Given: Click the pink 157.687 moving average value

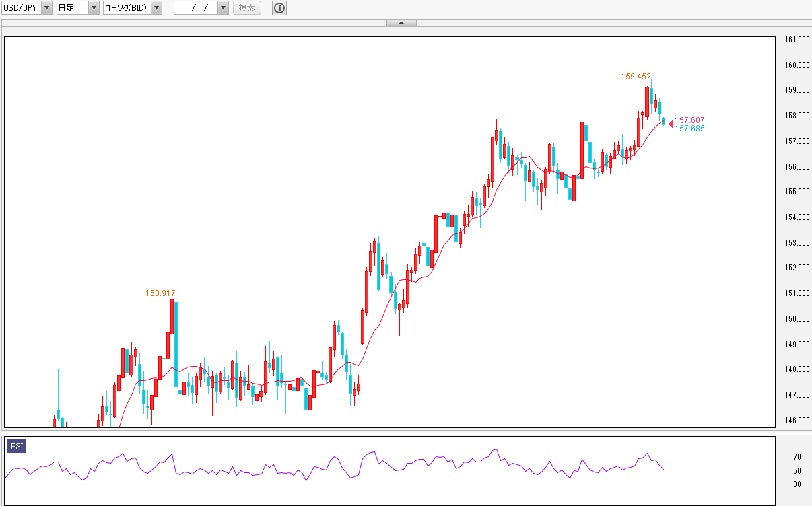Looking at the screenshot, I should pyautogui.click(x=689, y=120).
